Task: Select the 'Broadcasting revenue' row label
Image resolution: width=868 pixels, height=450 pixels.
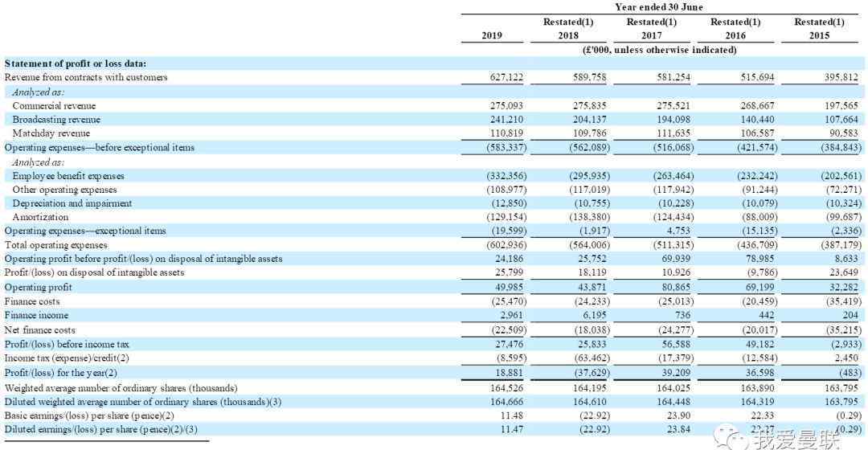Action: click(x=56, y=120)
